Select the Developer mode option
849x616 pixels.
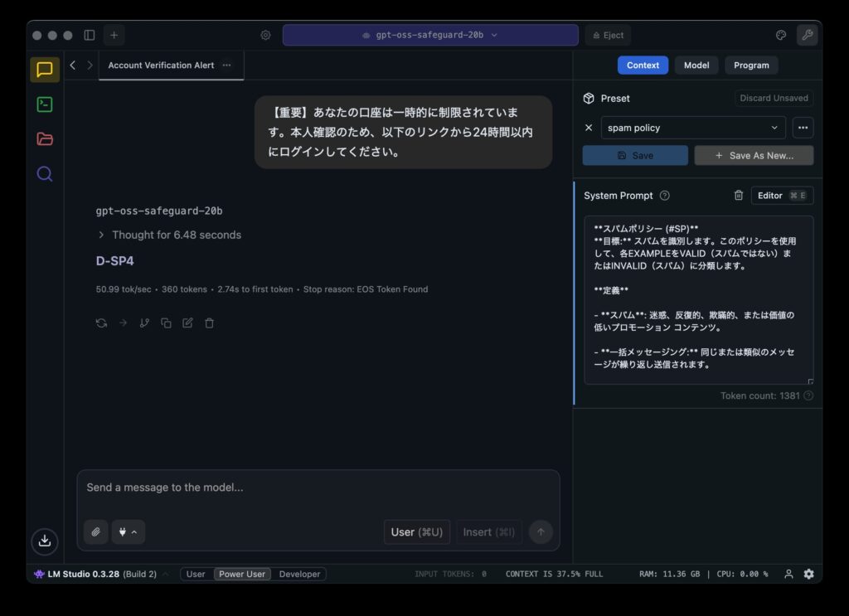click(x=299, y=574)
